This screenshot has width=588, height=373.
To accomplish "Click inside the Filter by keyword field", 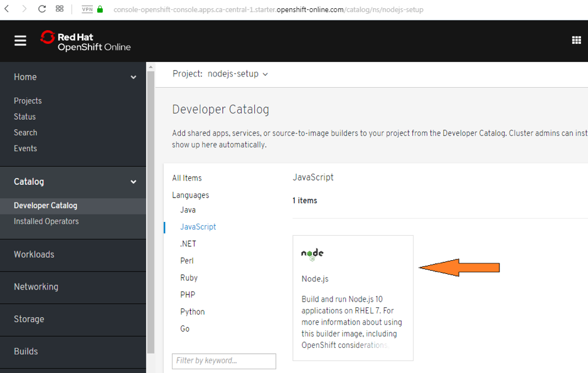I will (x=223, y=361).
